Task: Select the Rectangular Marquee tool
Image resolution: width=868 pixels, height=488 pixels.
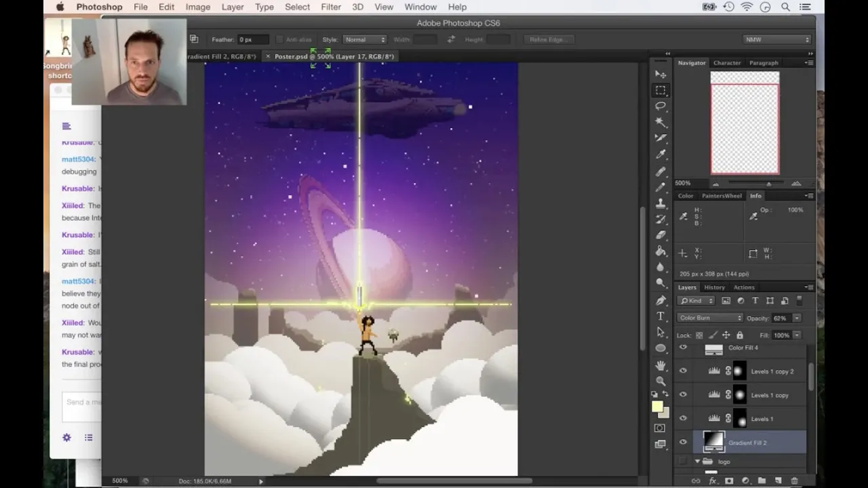Action: [x=660, y=90]
